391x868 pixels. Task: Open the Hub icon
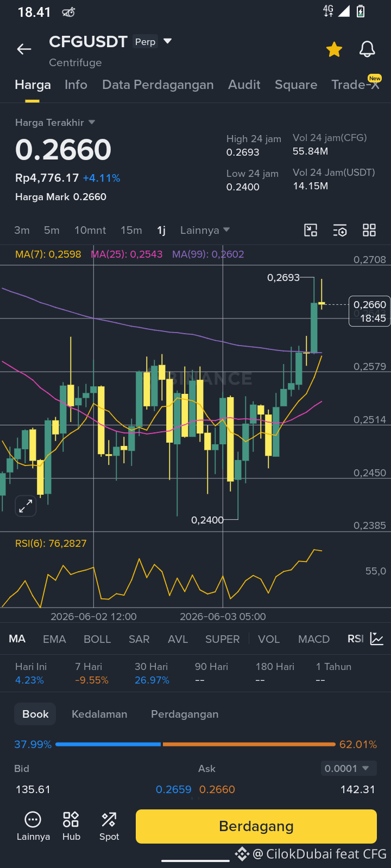click(x=71, y=826)
